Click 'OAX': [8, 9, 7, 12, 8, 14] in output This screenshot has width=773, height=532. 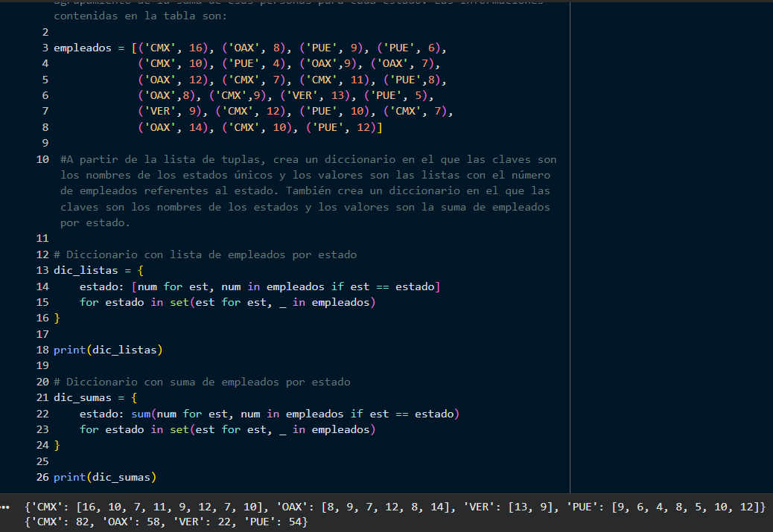tap(366, 507)
